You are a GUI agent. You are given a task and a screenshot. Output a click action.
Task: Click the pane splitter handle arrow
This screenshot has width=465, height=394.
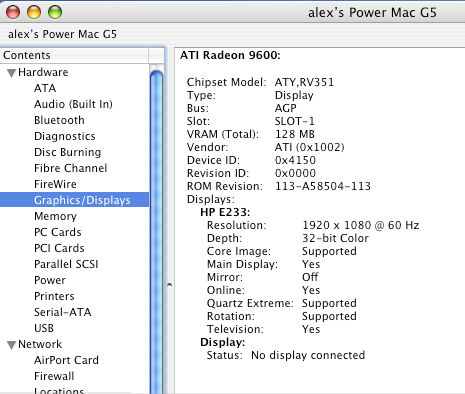coord(169,285)
